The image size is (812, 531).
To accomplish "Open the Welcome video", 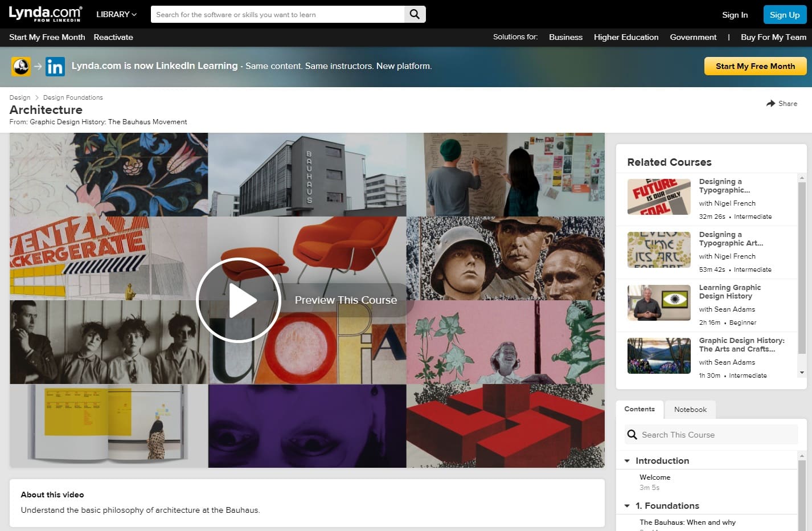I will point(655,477).
